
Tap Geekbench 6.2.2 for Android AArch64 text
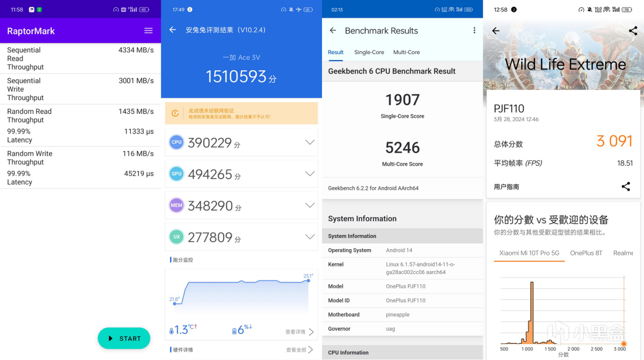(373, 188)
